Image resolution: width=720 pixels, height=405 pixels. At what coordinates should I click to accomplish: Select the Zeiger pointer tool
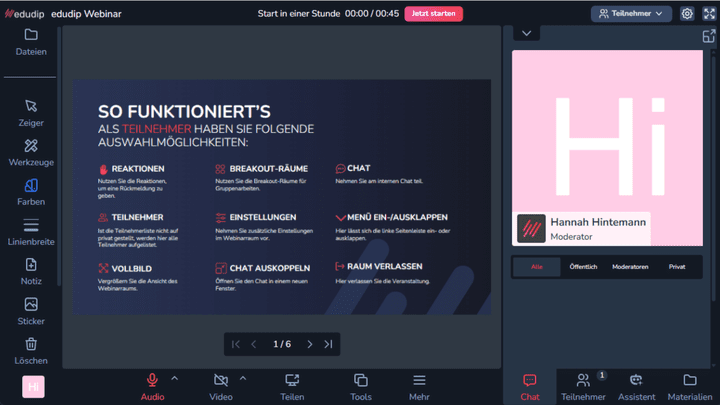click(31, 113)
